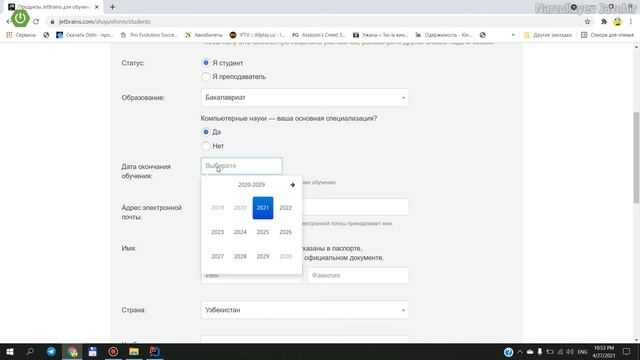The image size is (640, 360).
Task: Open the taskbar clock and date
Action: [x=604, y=352]
